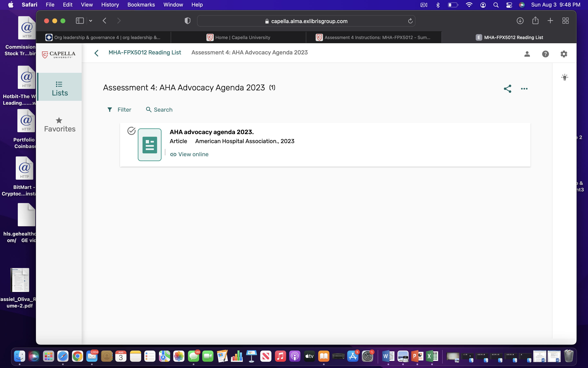Switch to Org leadership & governance tab

[103, 37]
